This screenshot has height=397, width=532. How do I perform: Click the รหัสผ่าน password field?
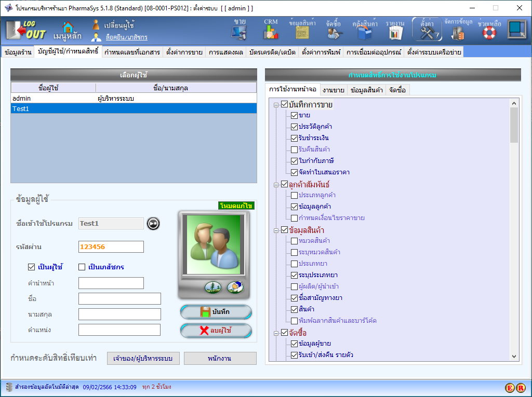[x=111, y=247]
